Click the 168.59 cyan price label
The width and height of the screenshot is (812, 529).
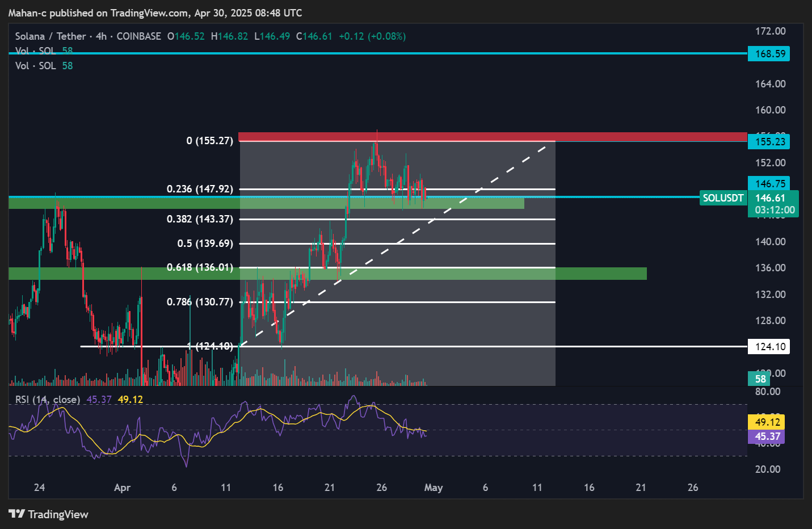tap(769, 54)
